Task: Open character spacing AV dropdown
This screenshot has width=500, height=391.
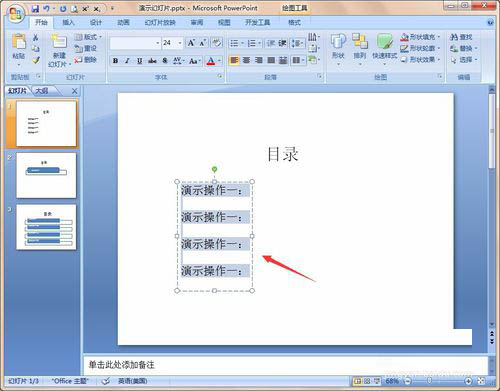Action: [x=179, y=61]
